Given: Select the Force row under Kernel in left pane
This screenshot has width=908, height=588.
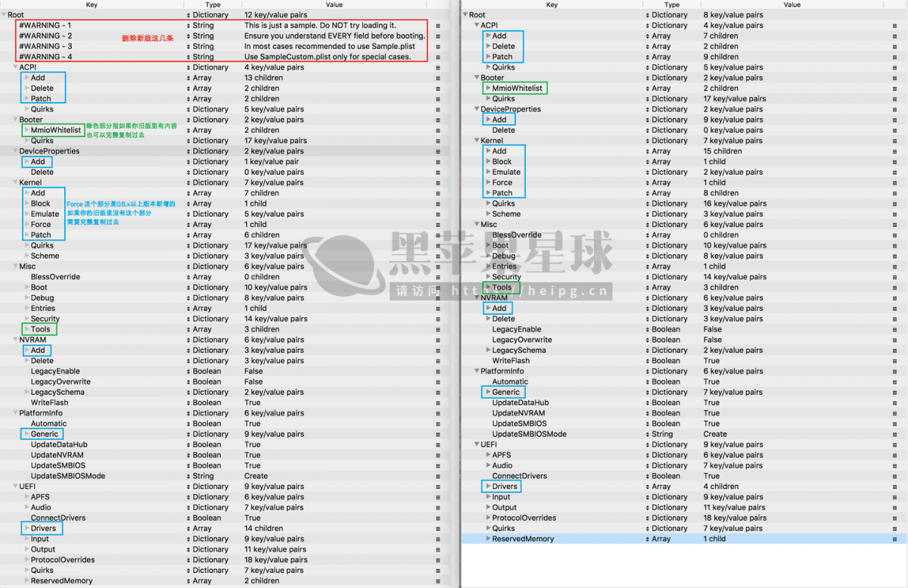Looking at the screenshot, I should 41,225.
